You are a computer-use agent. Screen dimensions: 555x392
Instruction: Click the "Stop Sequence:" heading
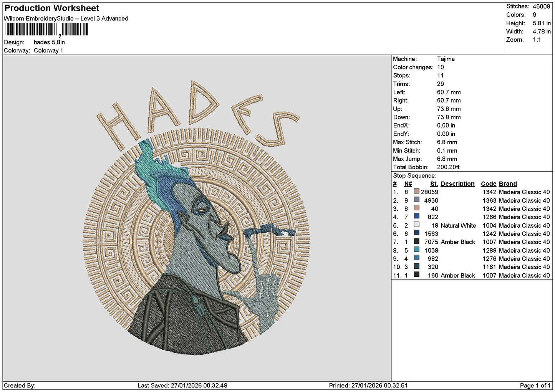tap(415, 176)
